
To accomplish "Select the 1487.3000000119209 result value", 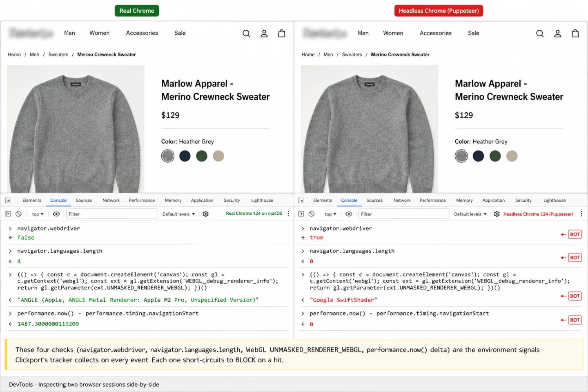I will pos(48,324).
